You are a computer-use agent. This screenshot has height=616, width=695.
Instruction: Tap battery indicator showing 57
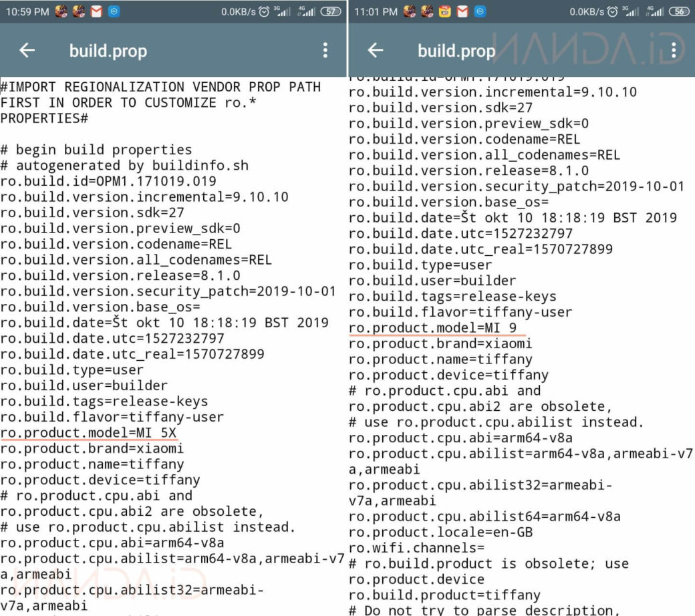331,11
